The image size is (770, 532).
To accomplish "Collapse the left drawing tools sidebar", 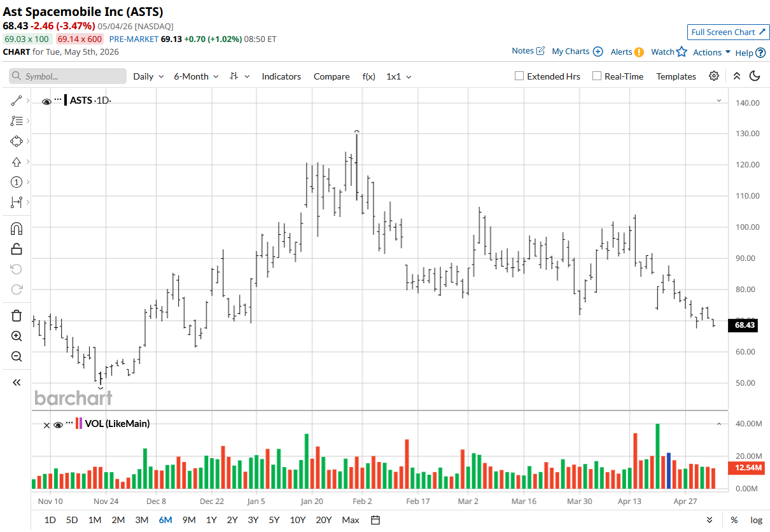I will [x=17, y=382].
